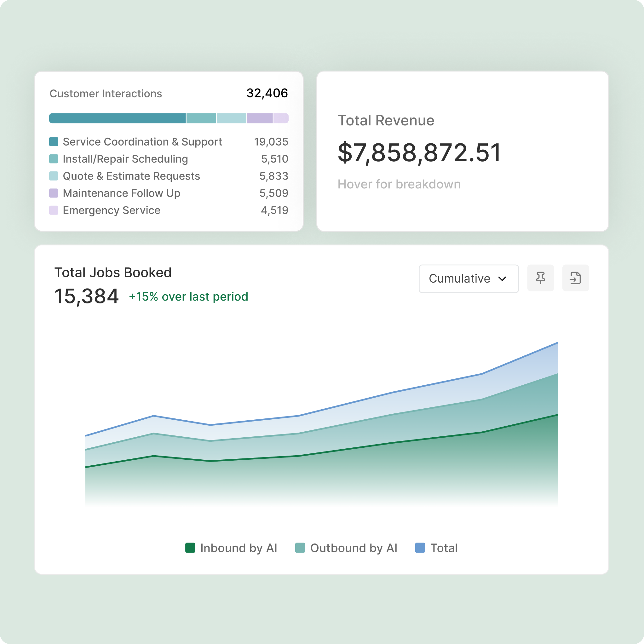
Task: Click Quote & Estimate Requests swatch
Action: [54, 176]
